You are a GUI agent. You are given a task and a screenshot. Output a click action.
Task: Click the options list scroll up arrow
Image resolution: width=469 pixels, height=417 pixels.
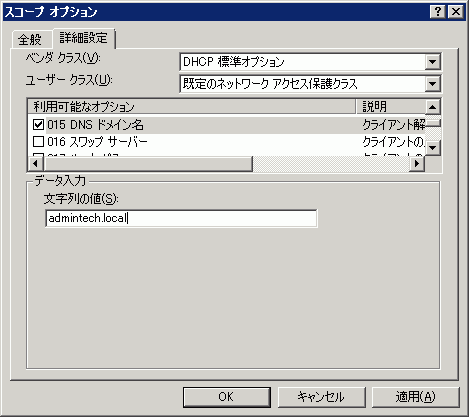pos(433,107)
